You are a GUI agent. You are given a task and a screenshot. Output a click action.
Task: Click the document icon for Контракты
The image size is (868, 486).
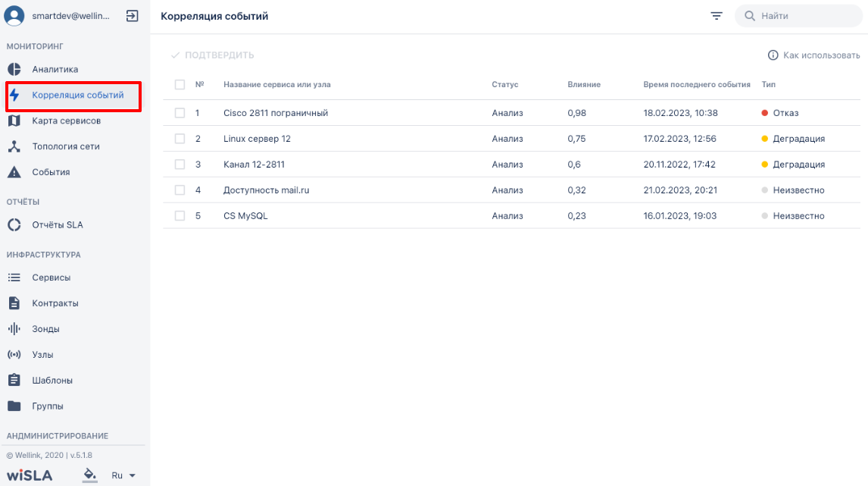14,303
